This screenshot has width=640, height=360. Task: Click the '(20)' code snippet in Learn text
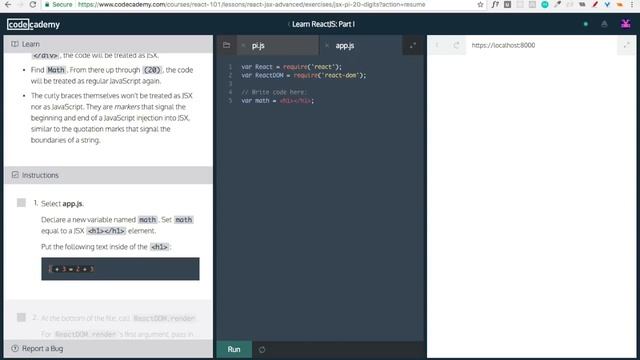(x=152, y=70)
